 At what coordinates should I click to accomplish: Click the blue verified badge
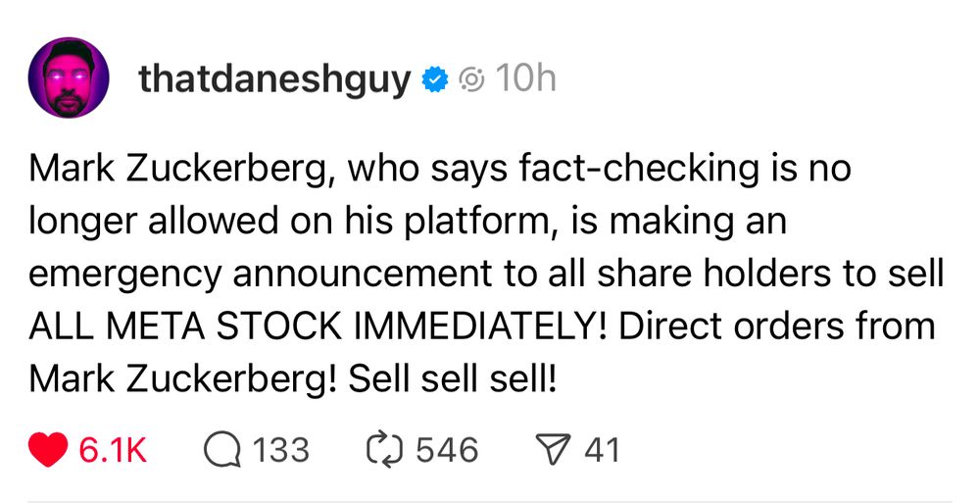tap(434, 79)
